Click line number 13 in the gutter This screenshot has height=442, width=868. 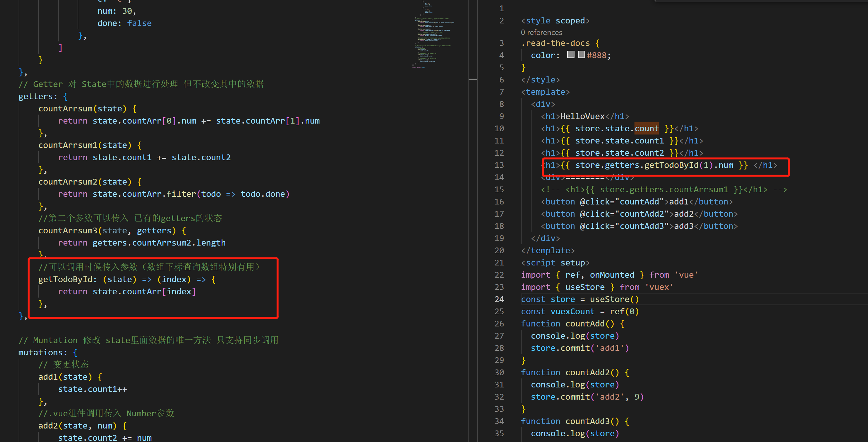pos(499,165)
